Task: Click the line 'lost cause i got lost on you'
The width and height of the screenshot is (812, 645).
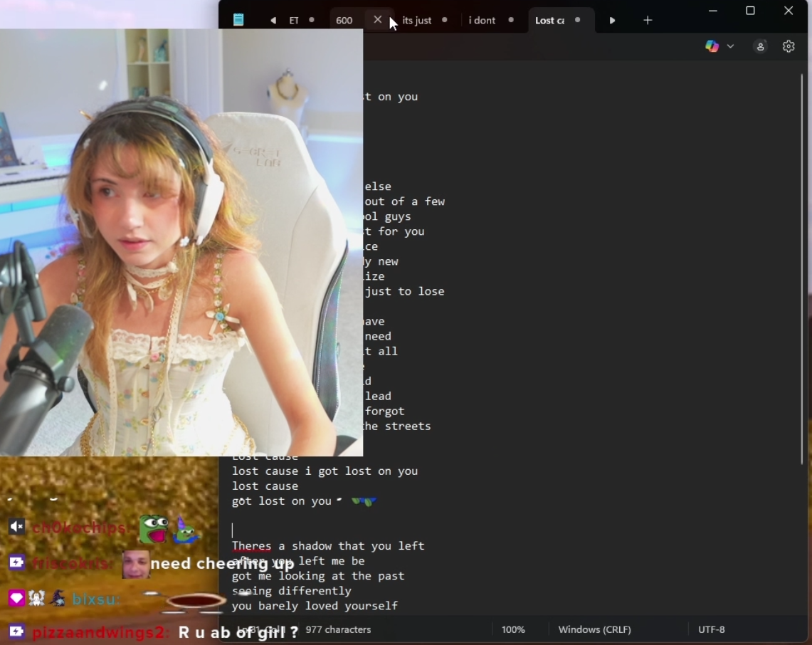Action: (325, 471)
